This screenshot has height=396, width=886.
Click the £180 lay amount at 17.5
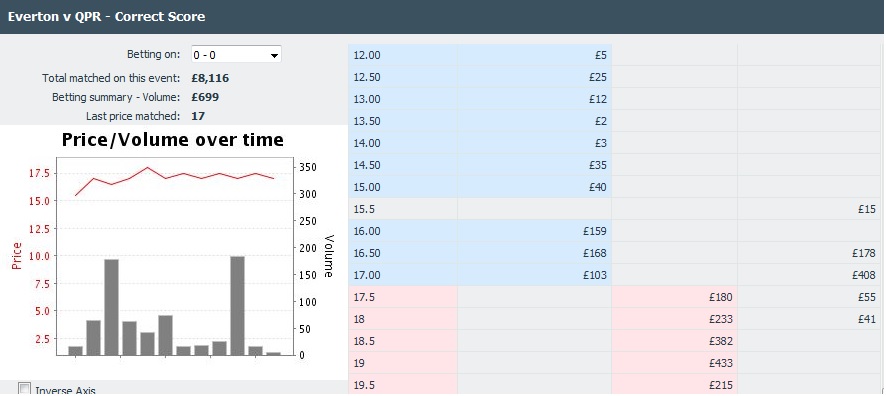720,297
